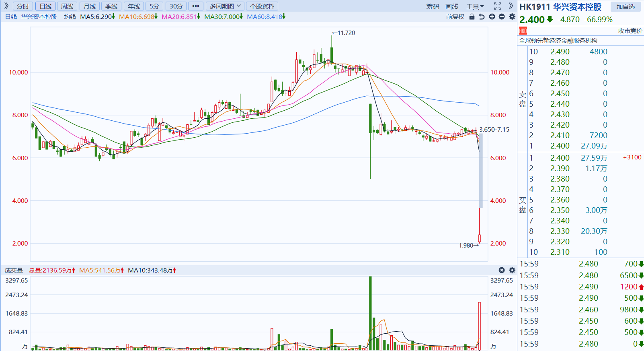Expand right panel double chevron
The image size is (644, 351).
(511, 6)
